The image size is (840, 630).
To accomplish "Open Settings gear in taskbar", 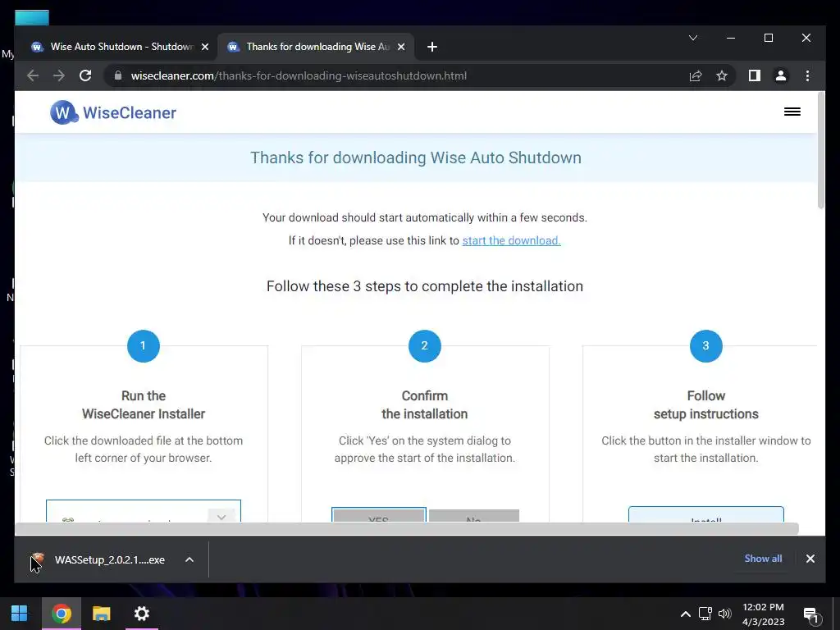I will click(x=141, y=614).
